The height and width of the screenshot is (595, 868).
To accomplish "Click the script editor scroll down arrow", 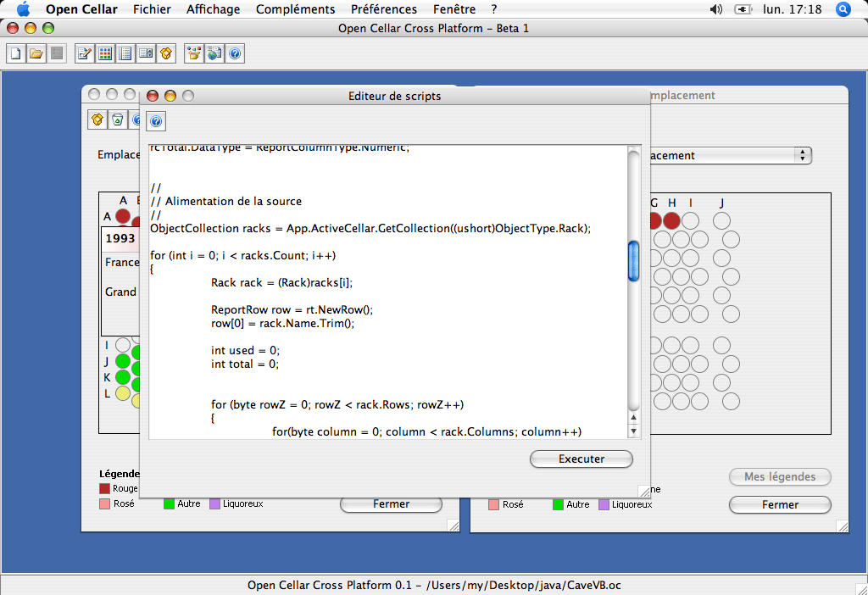I will pyautogui.click(x=634, y=431).
